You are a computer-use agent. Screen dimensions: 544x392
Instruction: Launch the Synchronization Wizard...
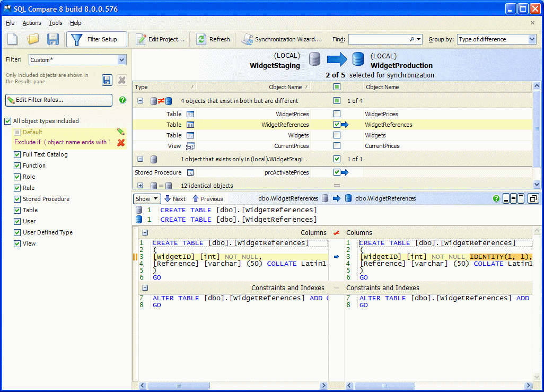pyautogui.click(x=282, y=39)
